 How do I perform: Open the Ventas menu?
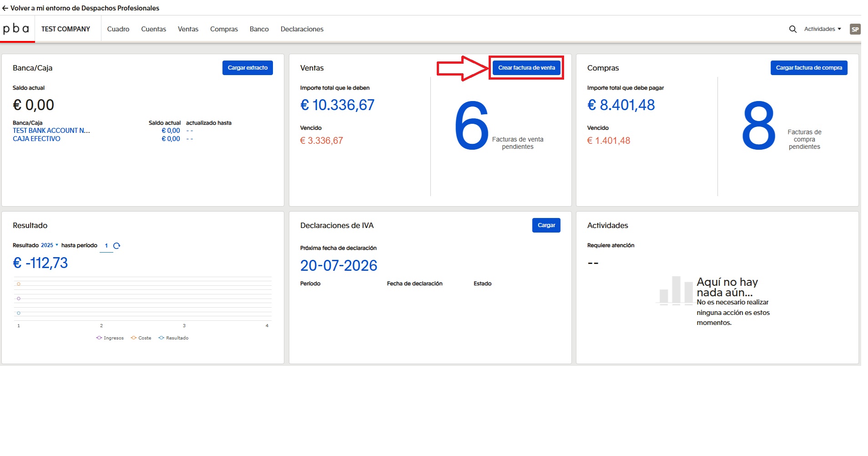click(188, 29)
